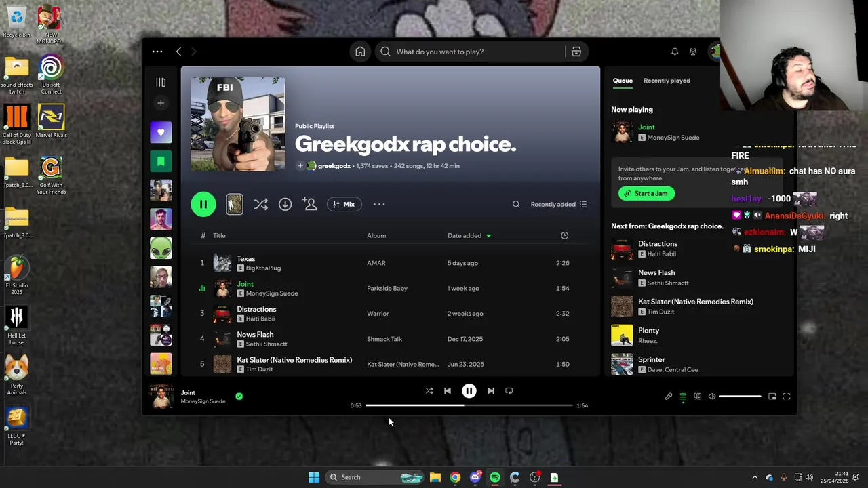868x488 pixels.
Task: Open the Recently added sort dropdown
Action: coord(559,204)
